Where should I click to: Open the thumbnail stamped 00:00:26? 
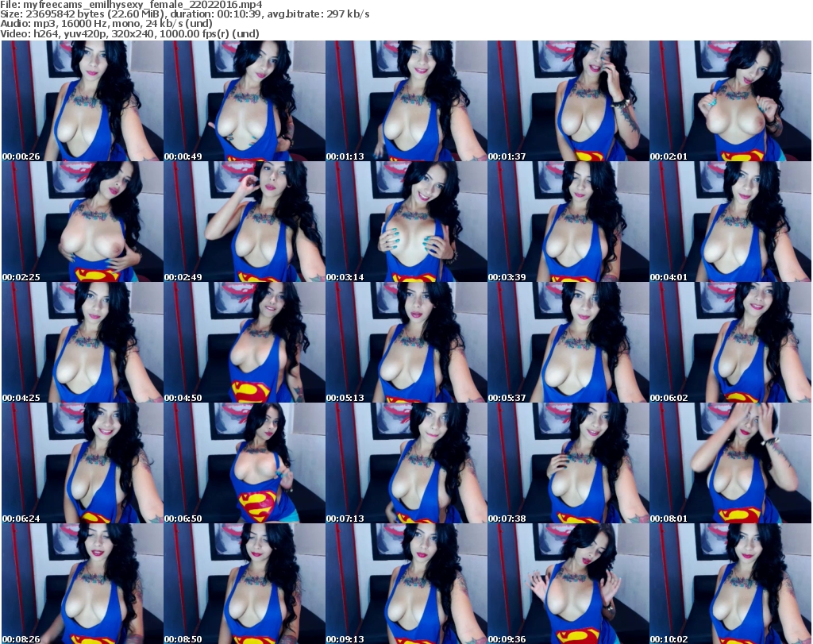83,101
